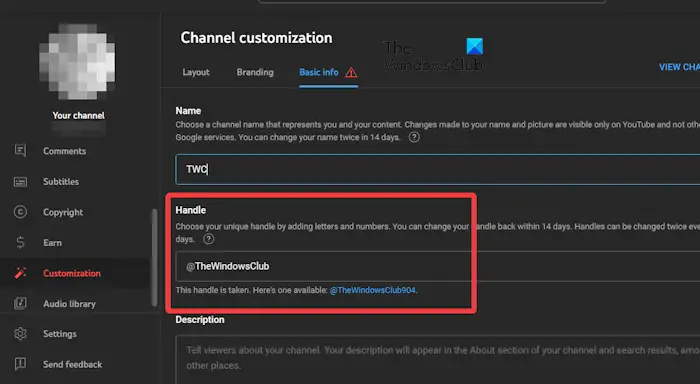Click inside the Description text area
Viewport: 700px width, 384px height.
click(x=438, y=359)
